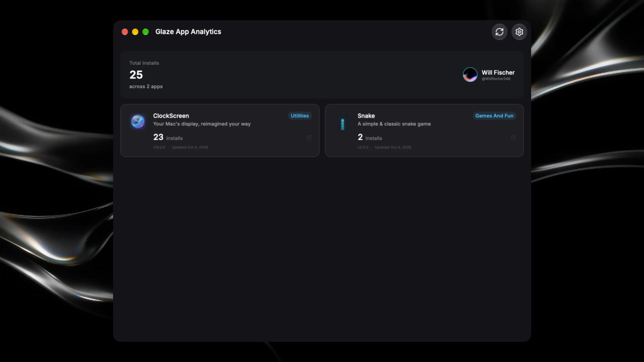Click the '2 installs' count for Snake

(370, 137)
